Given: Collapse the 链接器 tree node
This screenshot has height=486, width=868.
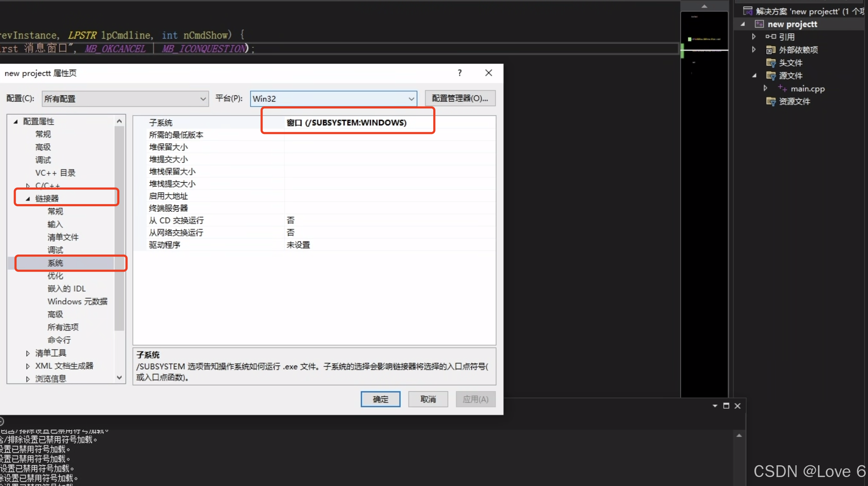Looking at the screenshot, I should [28, 199].
